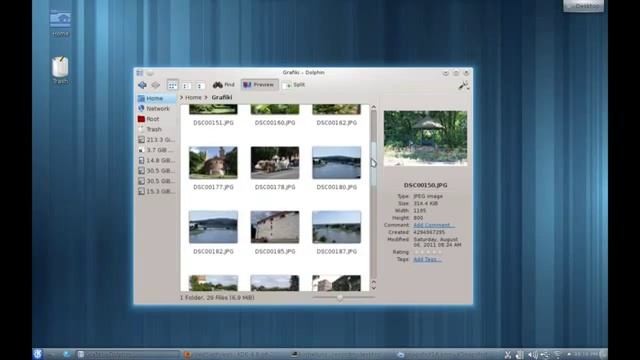Click the DSC00177.JPG file name label
The image size is (640, 360).
pyautogui.click(x=213, y=187)
